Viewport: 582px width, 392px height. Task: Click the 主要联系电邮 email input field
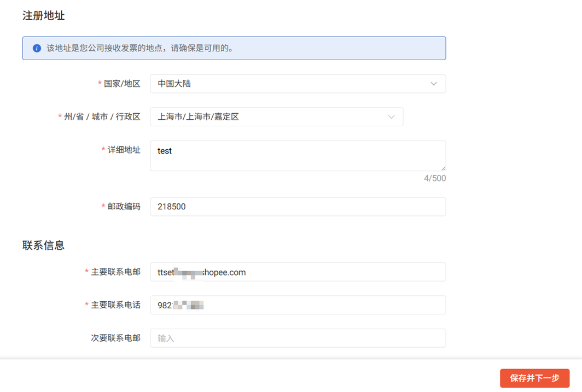pyautogui.click(x=298, y=272)
